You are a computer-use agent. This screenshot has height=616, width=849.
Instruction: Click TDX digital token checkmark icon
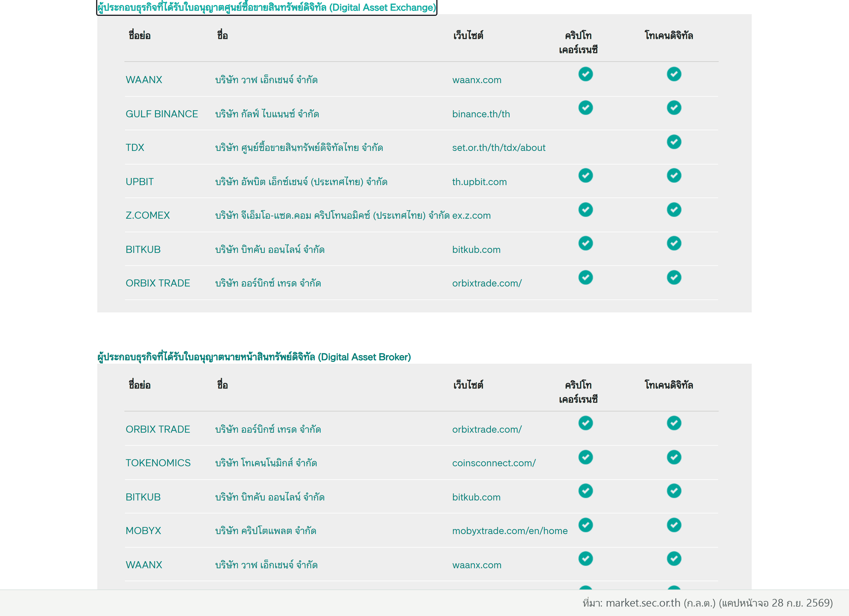[674, 142]
